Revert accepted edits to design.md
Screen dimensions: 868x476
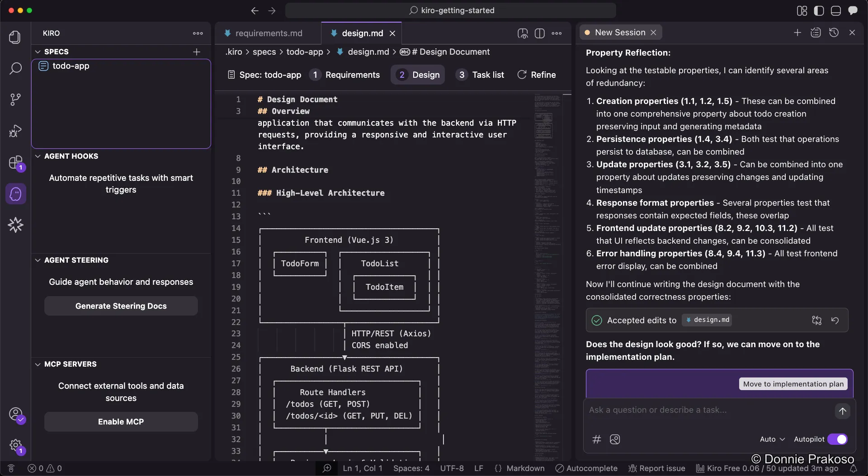(x=835, y=320)
